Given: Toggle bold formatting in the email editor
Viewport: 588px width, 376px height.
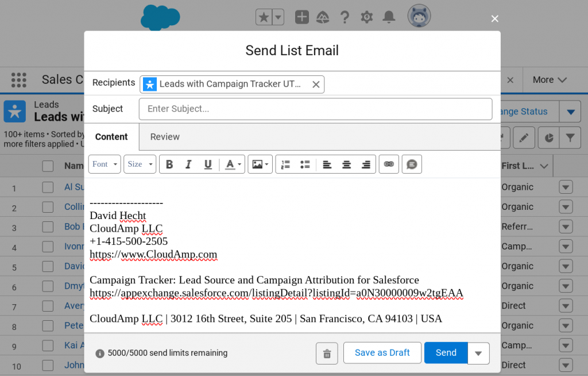Looking at the screenshot, I should 169,164.
